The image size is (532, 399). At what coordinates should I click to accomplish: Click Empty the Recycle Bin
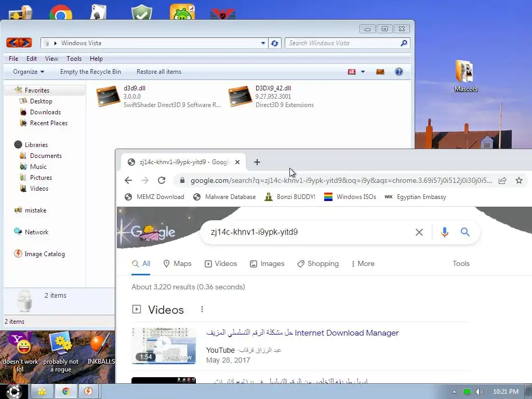pos(90,72)
